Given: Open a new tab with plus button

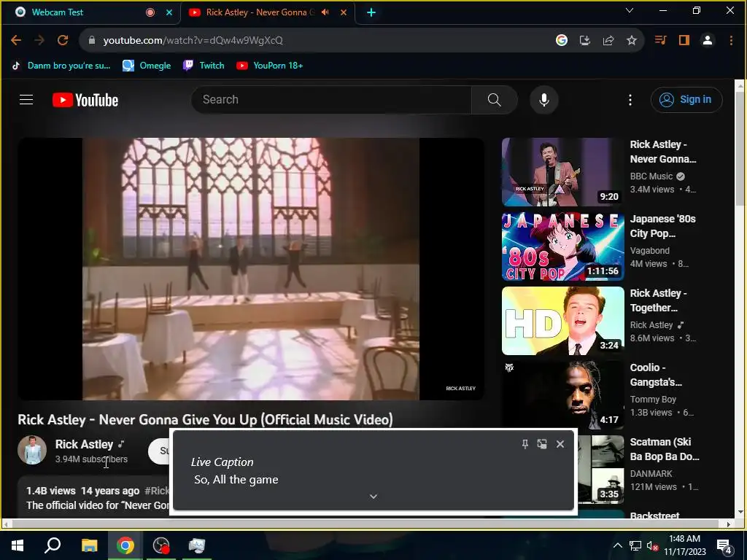Looking at the screenshot, I should click(371, 12).
